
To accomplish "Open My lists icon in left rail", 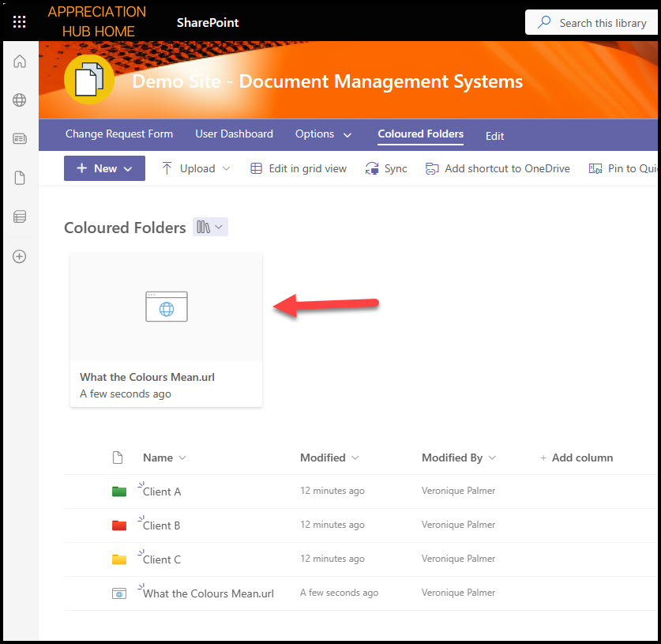I will coord(20,217).
